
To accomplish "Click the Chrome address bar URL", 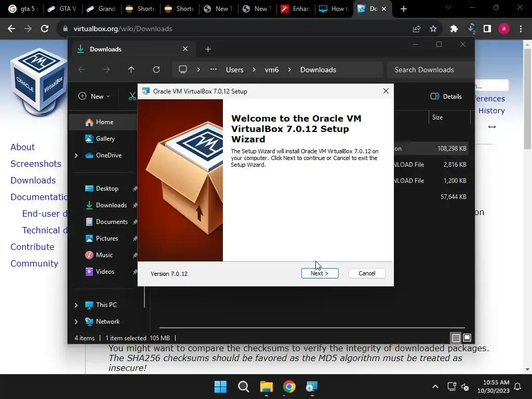I will tap(123, 29).
